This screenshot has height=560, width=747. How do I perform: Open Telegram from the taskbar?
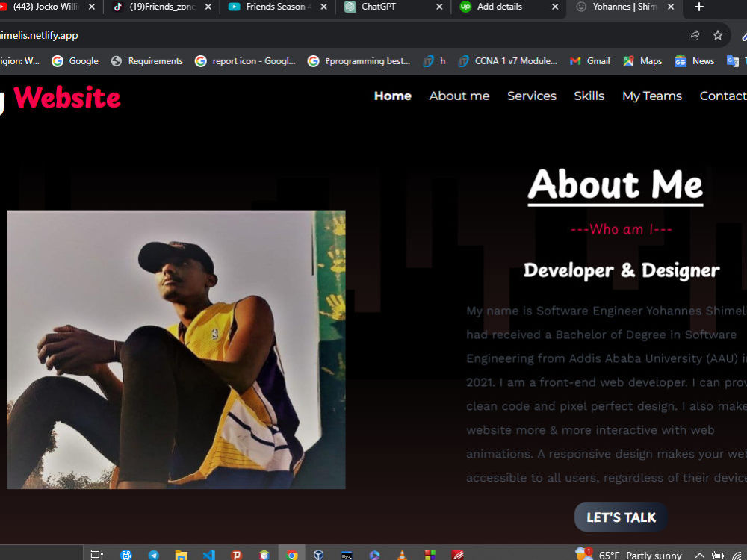(152, 554)
